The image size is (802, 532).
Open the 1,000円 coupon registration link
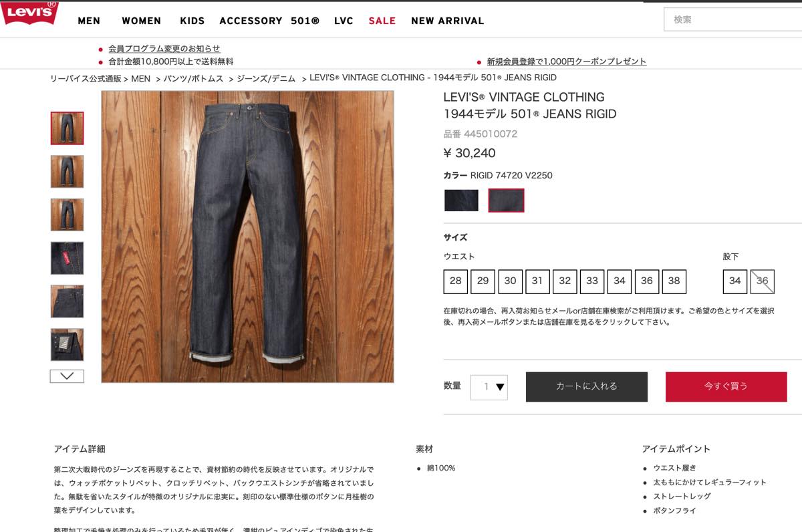[567, 61]
